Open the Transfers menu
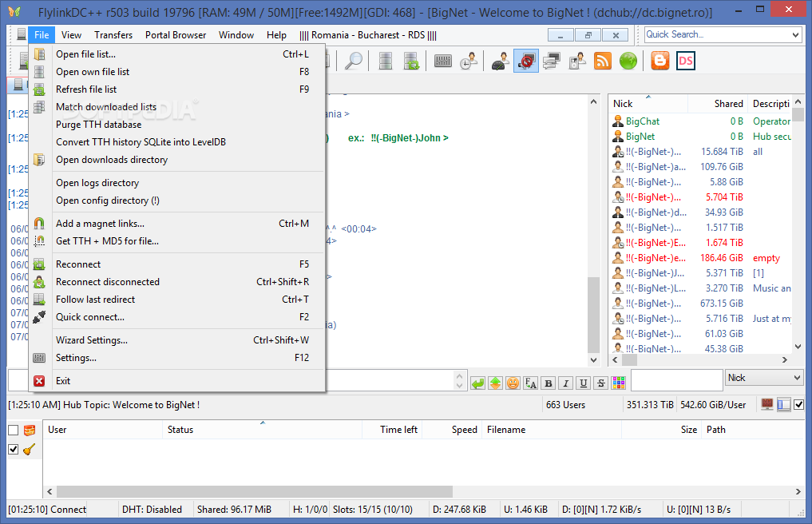Viewport: 812px width, 524px height. click(113, 34)
